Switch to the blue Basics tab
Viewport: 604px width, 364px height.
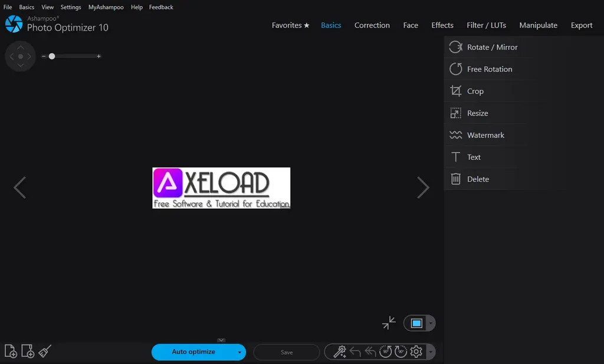tap(331, 25)
